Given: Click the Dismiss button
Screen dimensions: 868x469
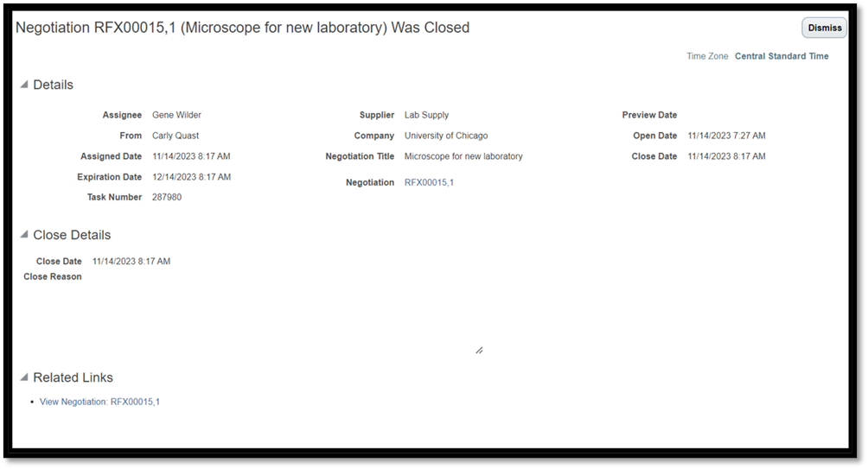Looking at the screenshot, I should [x=824, y=28].
